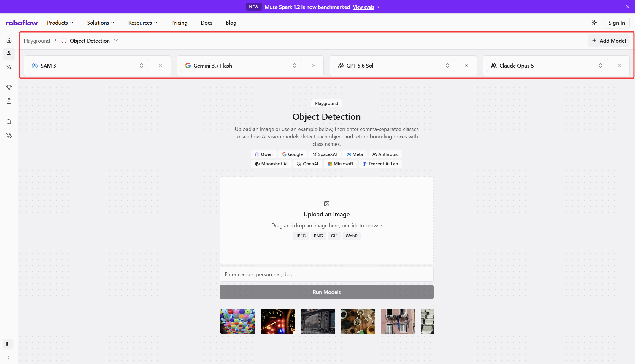The height and width of the screenshot is (364, 635).
Task: Click the JPEG format badge
Action: (301, 236)
